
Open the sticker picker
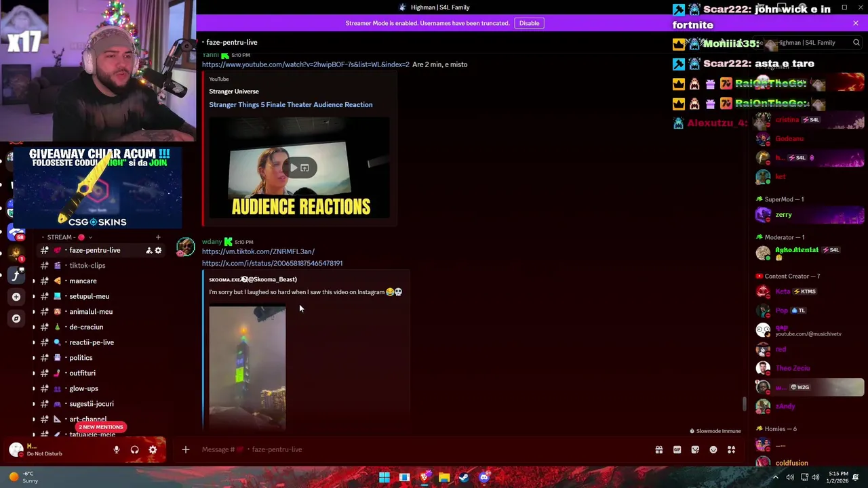coord(695,449)
